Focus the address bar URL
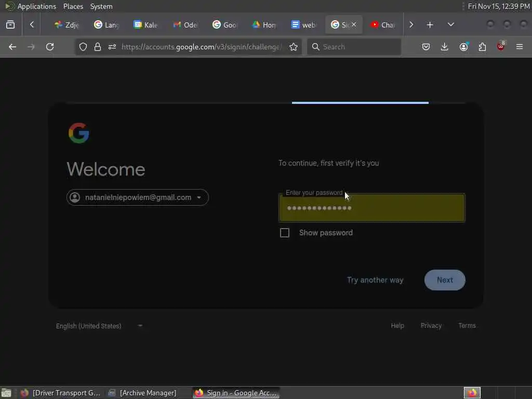The width and height of the screenshot is (532, 399). click(201, 47)
